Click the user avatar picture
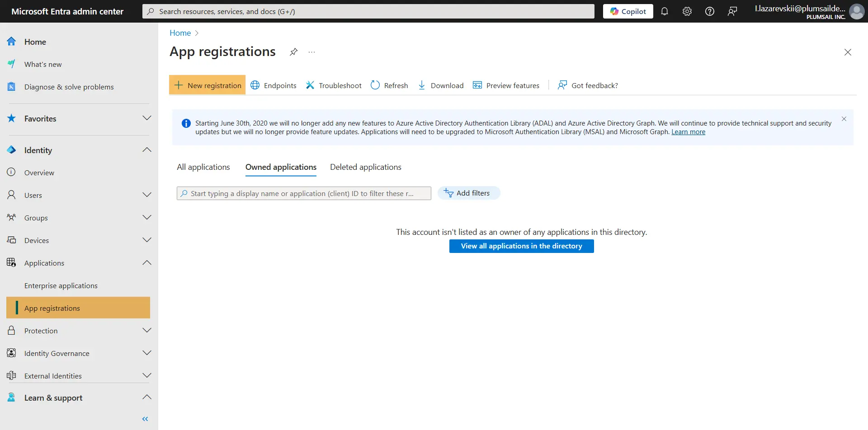 pyautogui.click(x=857, y=11)
